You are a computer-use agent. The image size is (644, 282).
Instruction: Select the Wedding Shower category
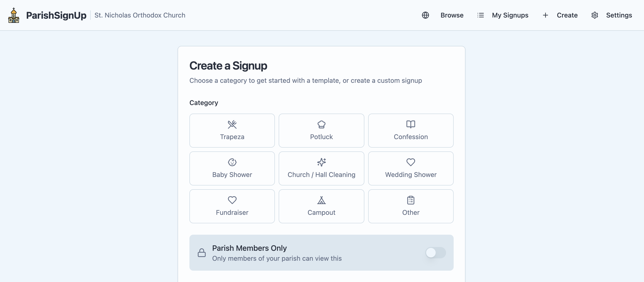pyautogui.click(x=411, y=168)
